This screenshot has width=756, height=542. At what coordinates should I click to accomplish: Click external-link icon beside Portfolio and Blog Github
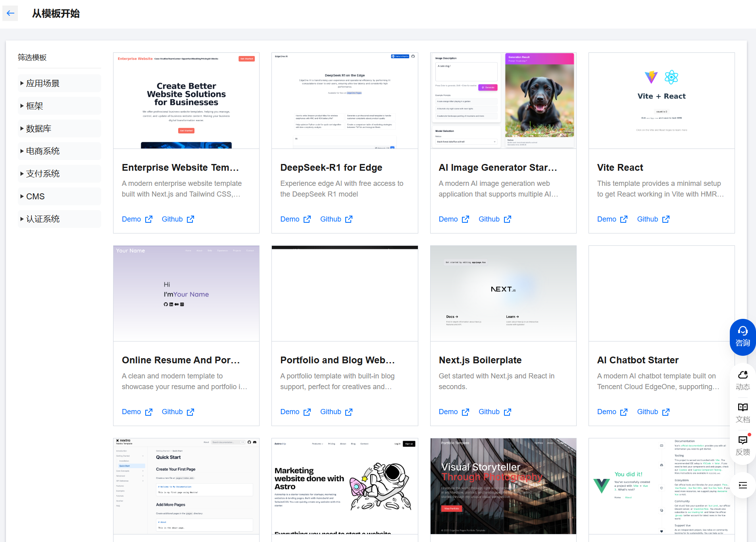click(349, 412)
